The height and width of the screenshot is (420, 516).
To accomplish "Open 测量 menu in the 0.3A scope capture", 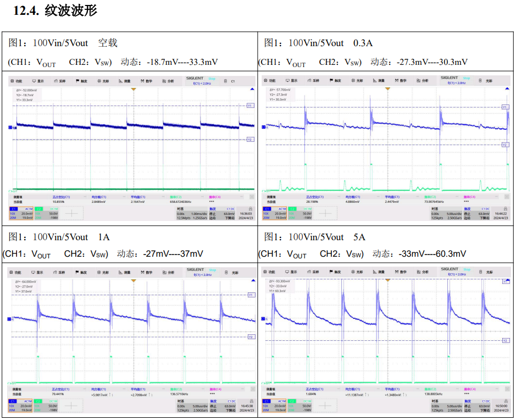I will pyautogui.click(x=379, y=81).
